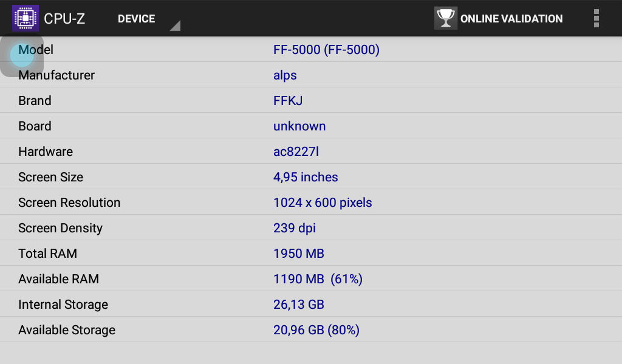Screen dimensions: 622x364
Task: Select the Brand FFKJ row
Action: (x=311, y=100)
